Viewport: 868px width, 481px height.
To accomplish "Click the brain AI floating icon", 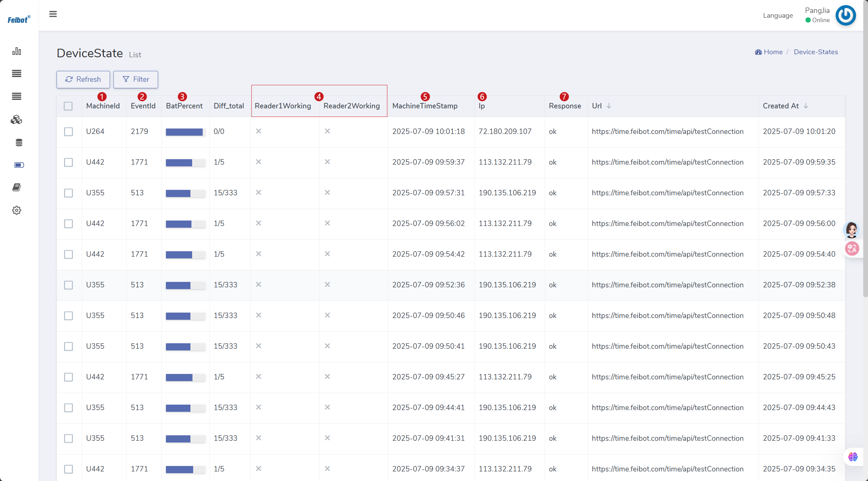I will [853, 457].
